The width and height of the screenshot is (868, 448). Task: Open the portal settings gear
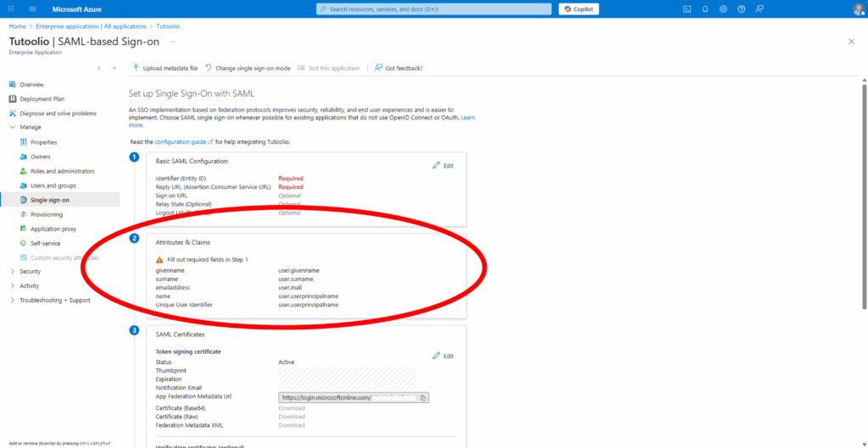coord(723,8)
